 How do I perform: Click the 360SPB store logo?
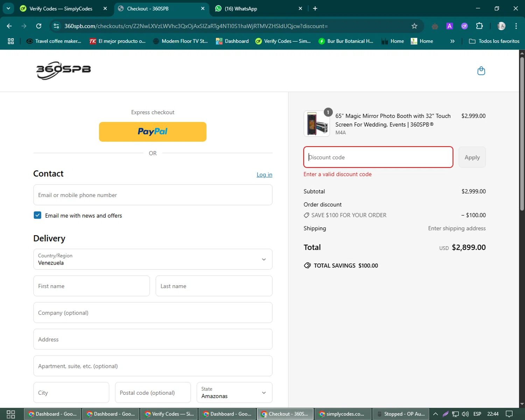63,70
